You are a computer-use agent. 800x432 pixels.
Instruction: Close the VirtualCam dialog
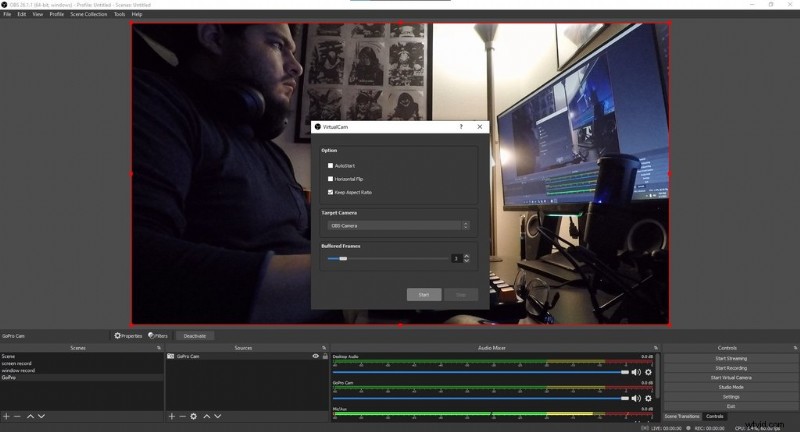coord(480,126)
